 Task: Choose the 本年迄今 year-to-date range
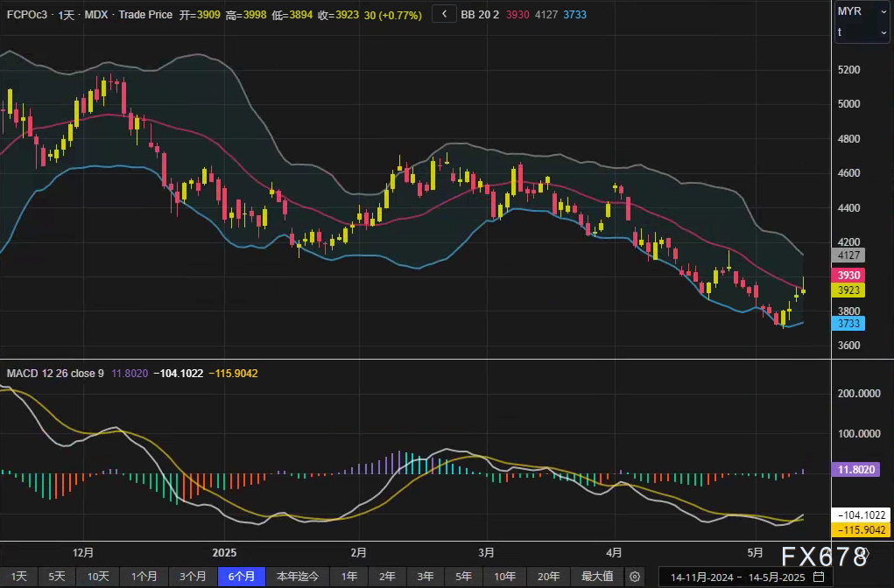[298, 577]
